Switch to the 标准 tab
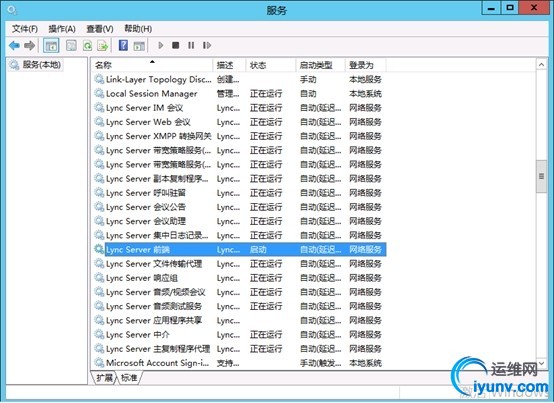Viewport: 554px width, 403px height. 129,378
